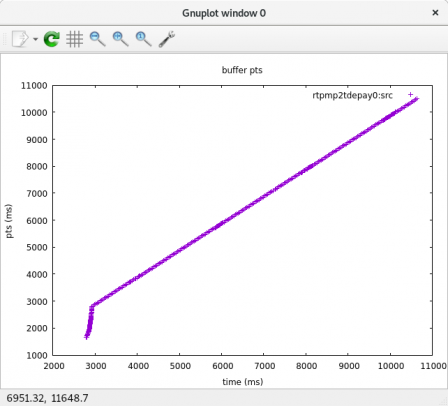Image resolution: width=448 pixels, height=406 pixels.
Task: Click the rtpmp2tdepay0:src legend entry
Action: click(352, 95)
